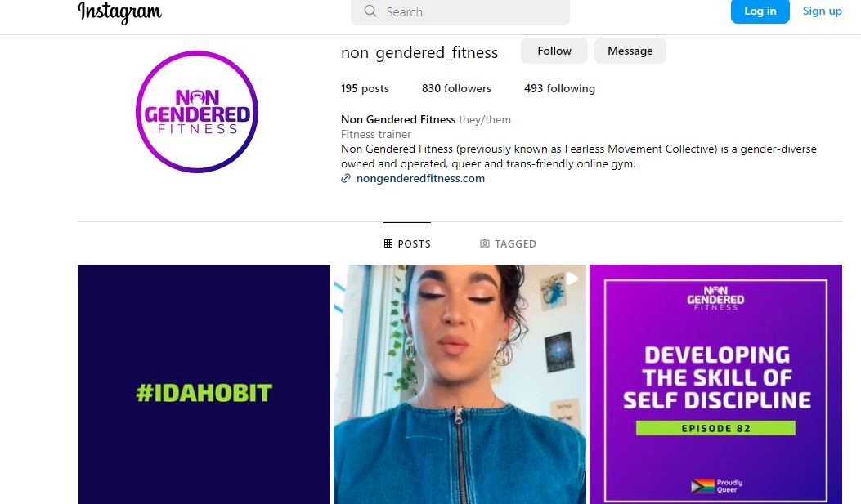Open the Self Discipline Episode 82 post
Image resolution: width=861 pixels, height=504 pixels.
click(715, 384)
